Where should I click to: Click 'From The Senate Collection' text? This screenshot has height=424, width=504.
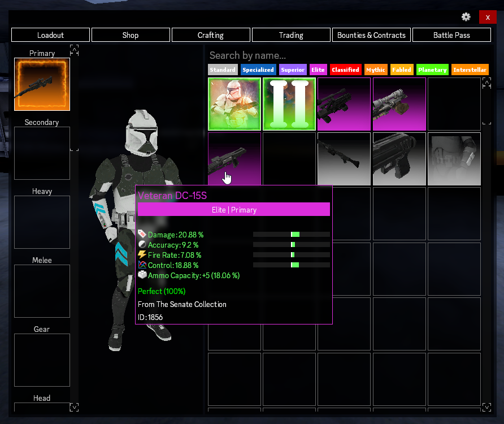pyautogui.click(x=182, y=304)
